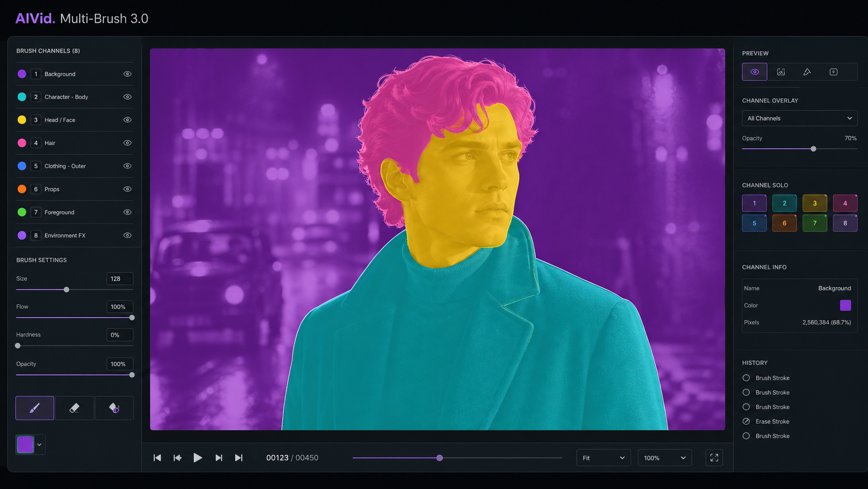Screen dimensions: 868x489
Task: Solo channel 1
Action: [x=754, y=203]
